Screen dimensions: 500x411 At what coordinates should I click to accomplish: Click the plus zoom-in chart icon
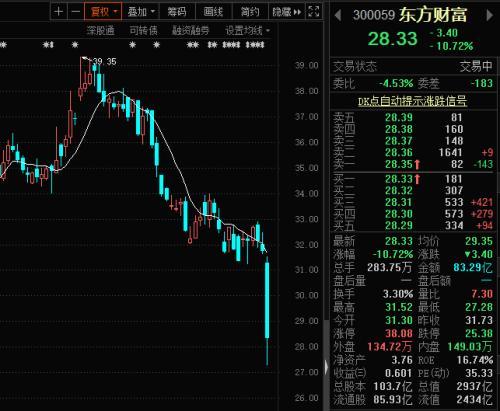(59, 12)
